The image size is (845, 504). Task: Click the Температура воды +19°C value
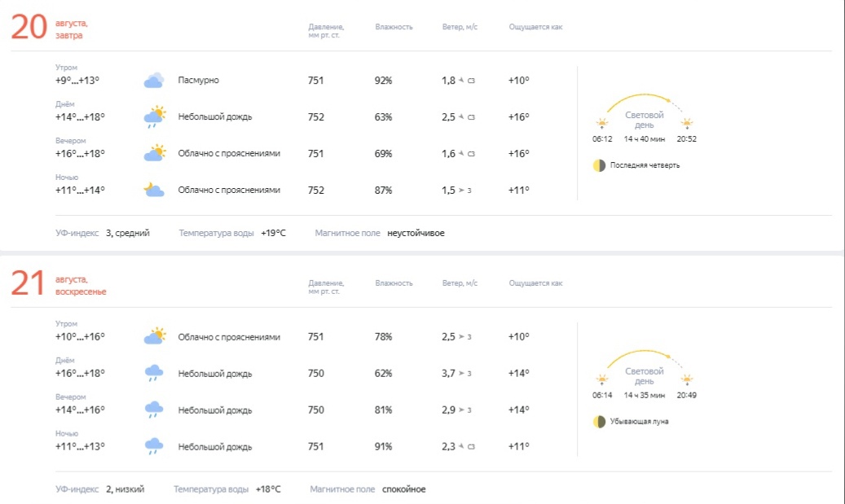point(274,233)
